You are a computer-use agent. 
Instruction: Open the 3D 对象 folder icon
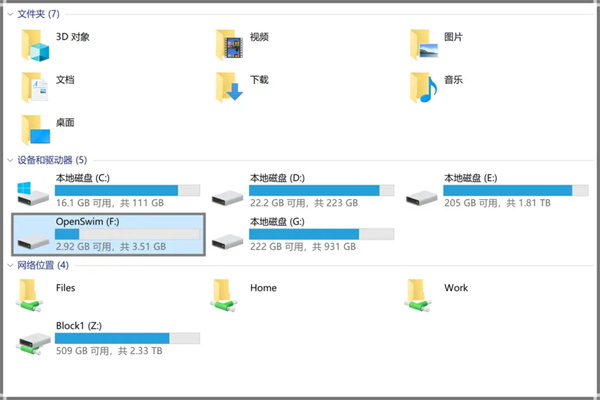tap(35, 46)
